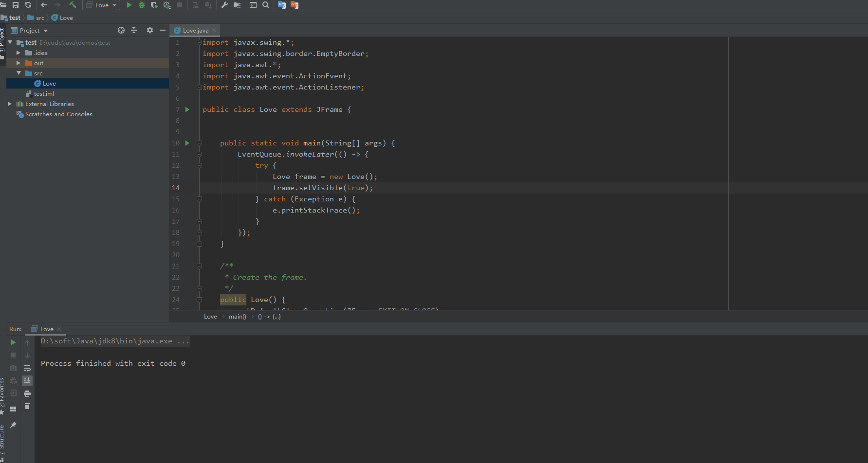Click the Synchronize refresh toolbar icon
The width and height of the screenshot is (868, 463).
click(x=28, y=5)
